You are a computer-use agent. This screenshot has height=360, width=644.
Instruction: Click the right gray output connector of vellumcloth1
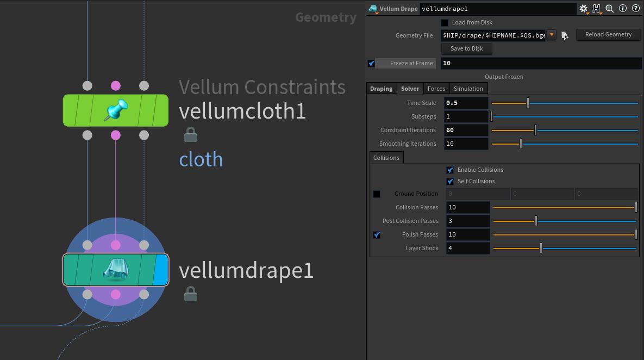tap(144, 135)
